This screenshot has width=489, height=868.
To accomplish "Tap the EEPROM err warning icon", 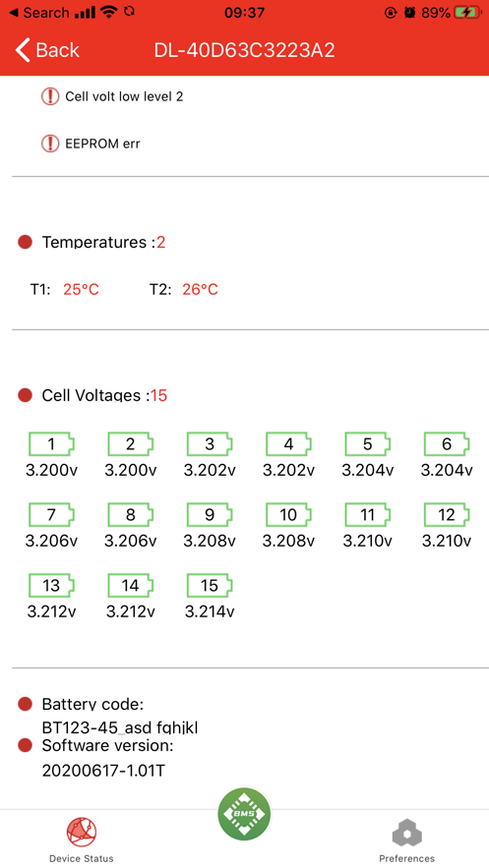I will pyautogui.click(x=50, y=144).
